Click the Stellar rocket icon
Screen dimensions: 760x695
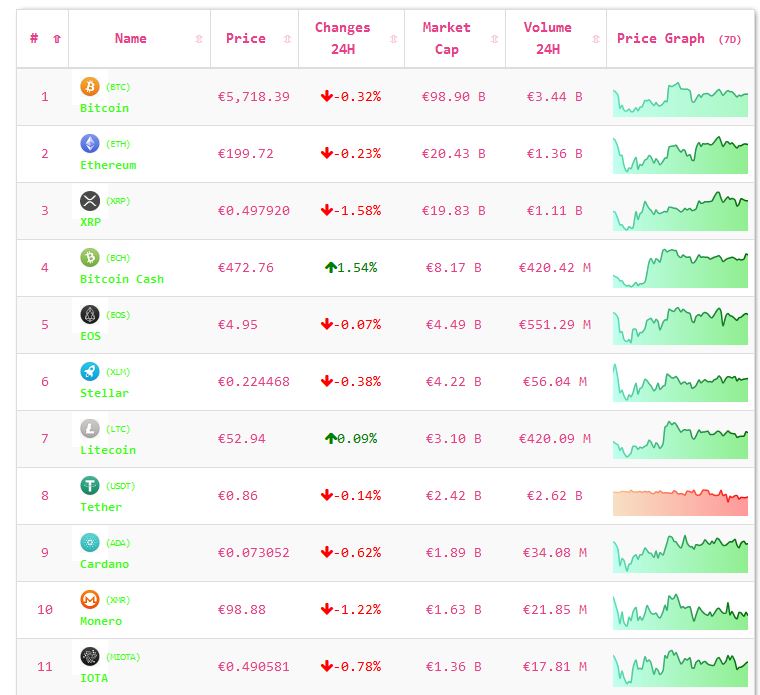pyautogui.click(x=90, y=372)
